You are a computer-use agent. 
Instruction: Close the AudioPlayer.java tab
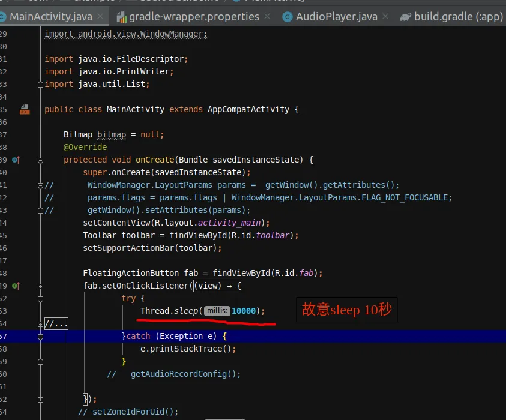click(x=385, y=16)
